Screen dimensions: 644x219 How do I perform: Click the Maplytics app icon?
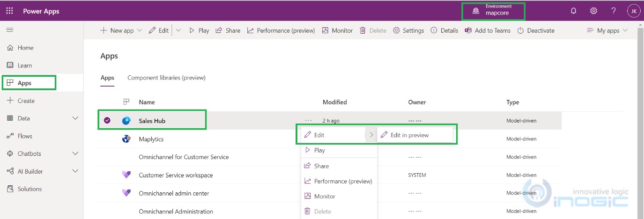126,139
